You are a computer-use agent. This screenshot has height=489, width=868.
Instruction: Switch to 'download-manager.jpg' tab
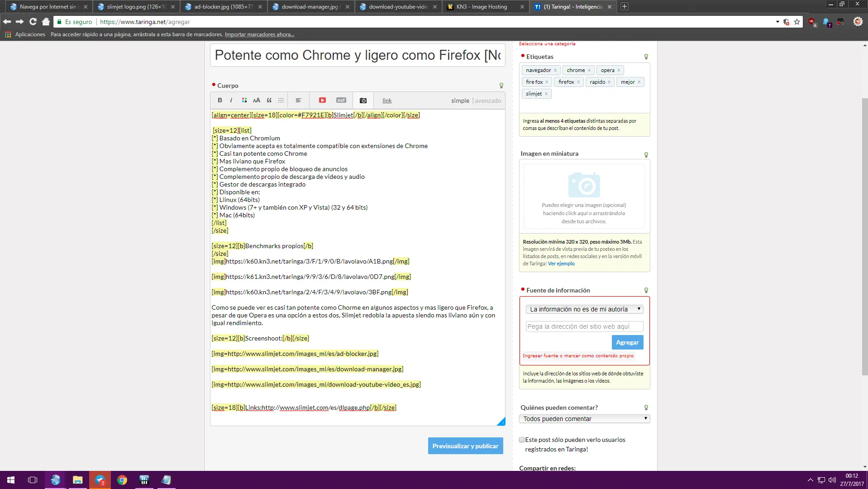click(311, 7)
